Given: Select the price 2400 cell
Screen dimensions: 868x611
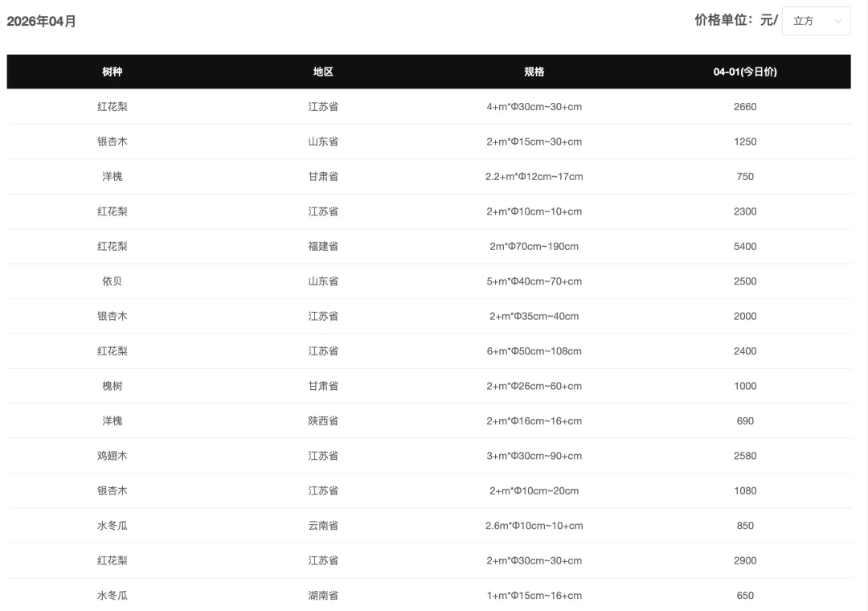Looking at the screenshot, I should coord(745,351).
